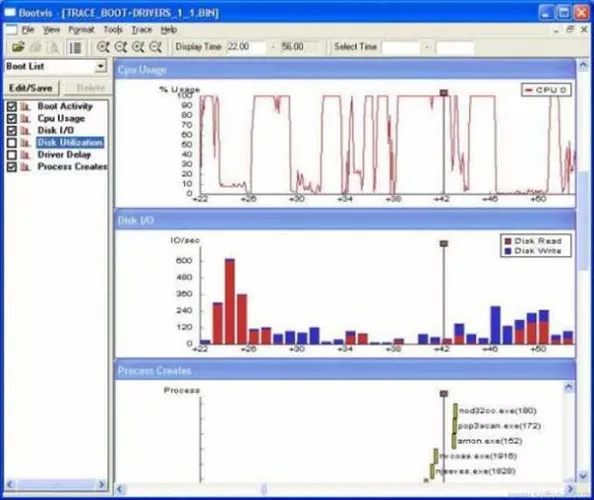Screen dimensions: 594x500
Task: Click the first zoom magnifier icon
Action: click(103, 47)
